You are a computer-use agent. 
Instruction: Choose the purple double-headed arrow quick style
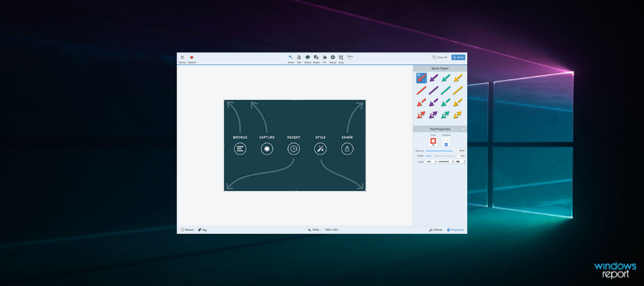click(434, 115)
